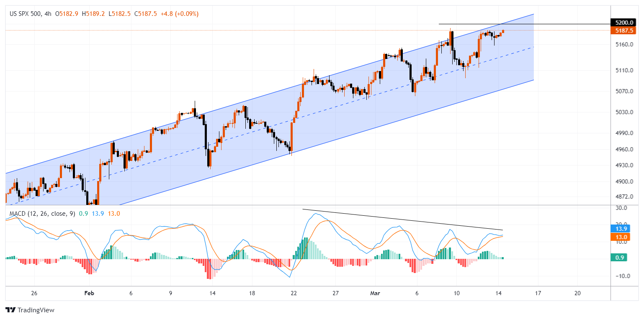Click the 4990.0 price axis tick
644x319 pixels.
point(624,133)
